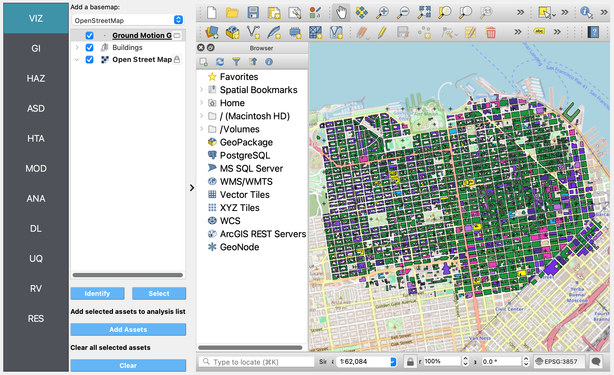Click the Zoom Out magnifier icon
The image size is (614, 375).
tap(403, 13)
